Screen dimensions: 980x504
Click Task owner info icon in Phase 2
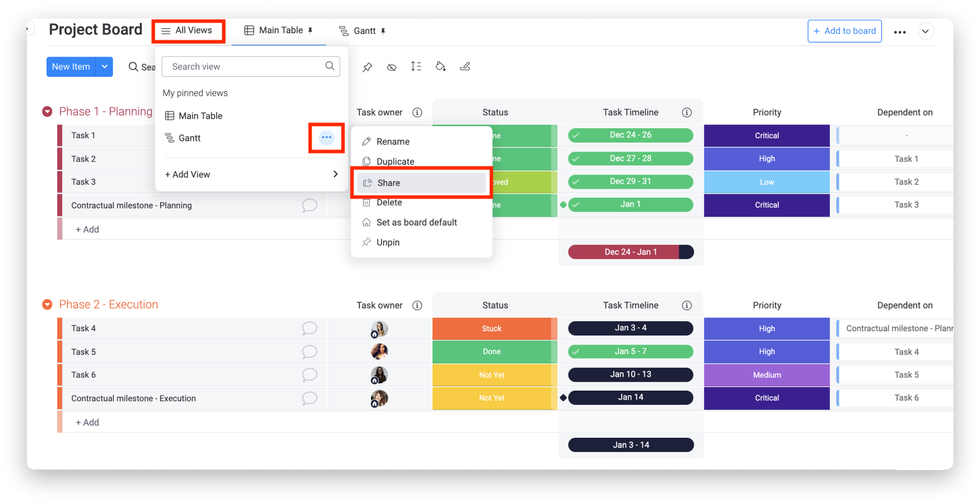417,305
